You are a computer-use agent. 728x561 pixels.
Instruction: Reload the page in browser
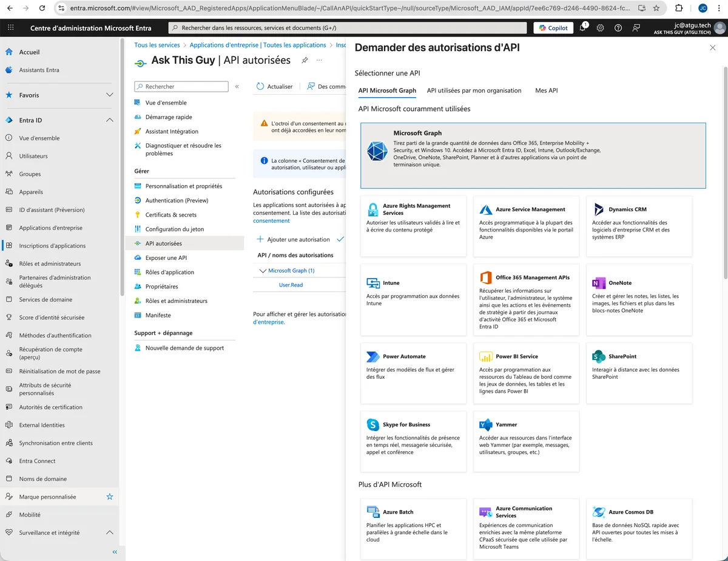42,8
